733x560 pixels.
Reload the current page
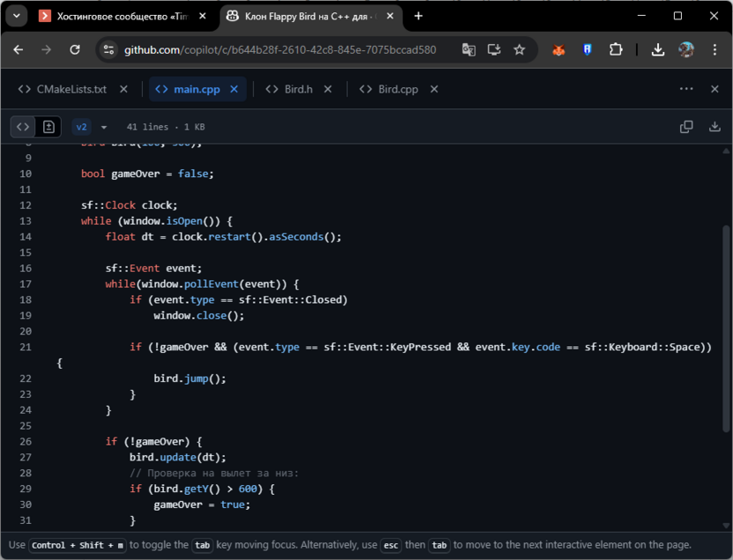tap(74, 50)
